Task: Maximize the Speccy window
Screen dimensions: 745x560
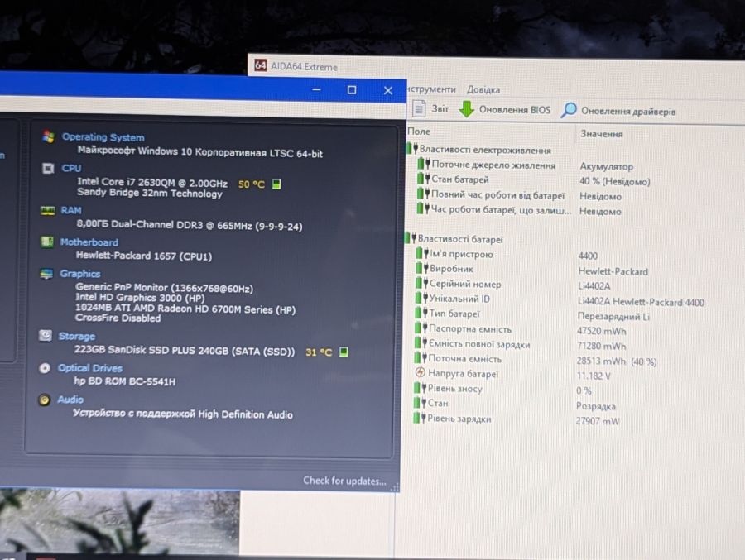Action: (x=352, y=90)
